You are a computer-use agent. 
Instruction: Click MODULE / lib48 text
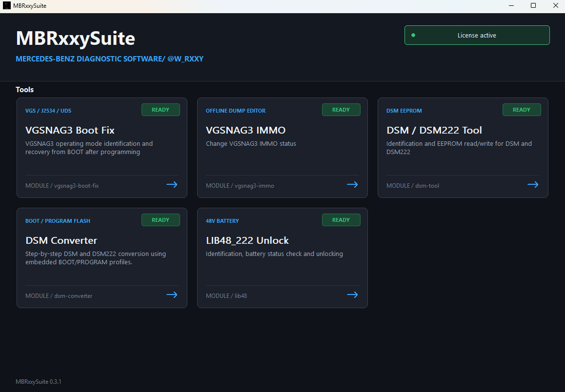226,296
